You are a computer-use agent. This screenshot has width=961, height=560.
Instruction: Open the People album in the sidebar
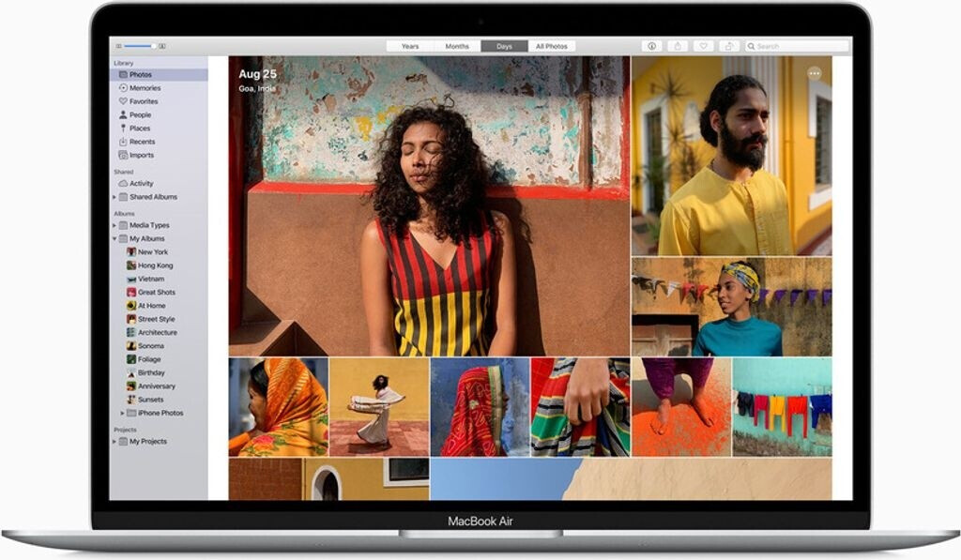point(140,114)
